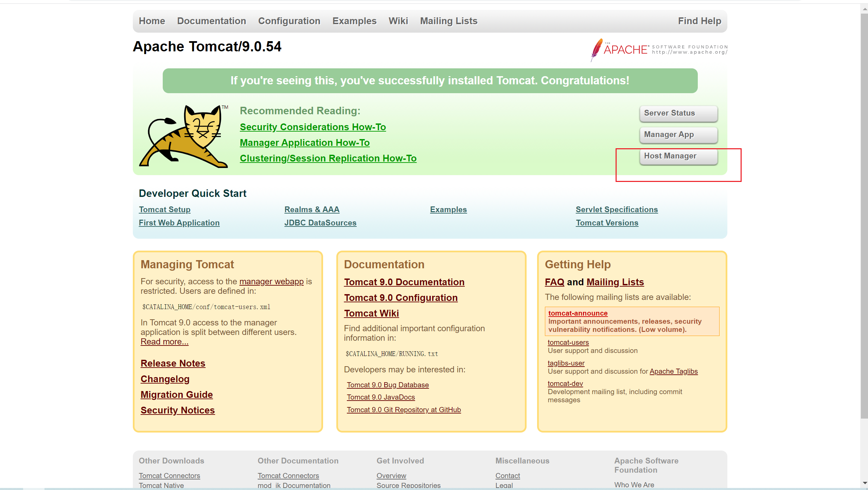This screenshot has height=490, width=868.
Task: Open Tomcat 9.0 Configuration link
Action: point(401,298)
